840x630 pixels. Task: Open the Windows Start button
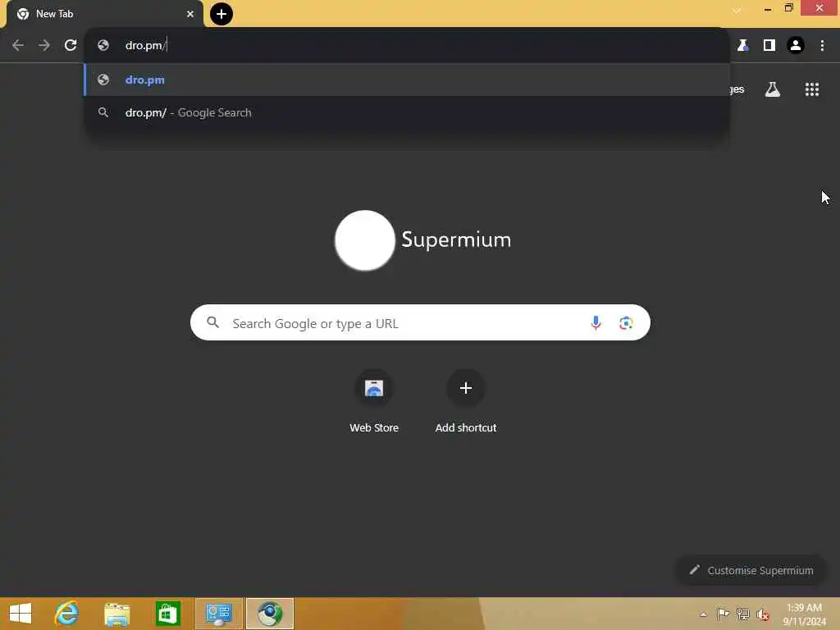[x=21, y=614]
